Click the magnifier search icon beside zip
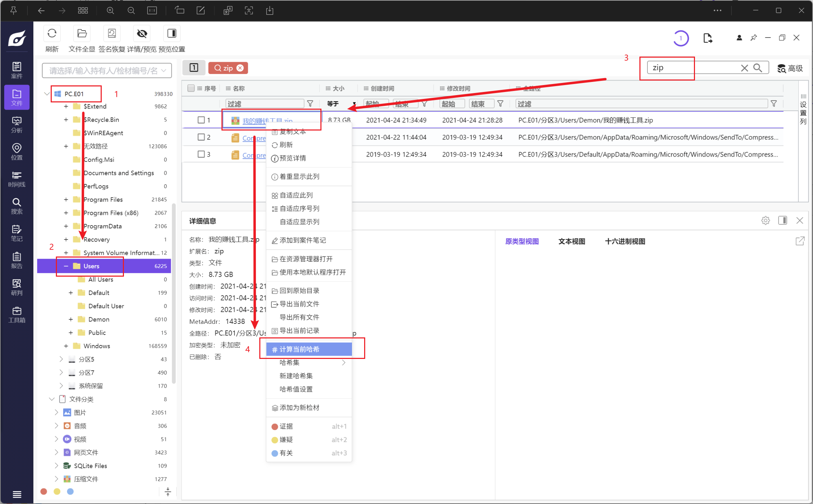This screenshot has width=813, height=504. click(x=758, y=68)
